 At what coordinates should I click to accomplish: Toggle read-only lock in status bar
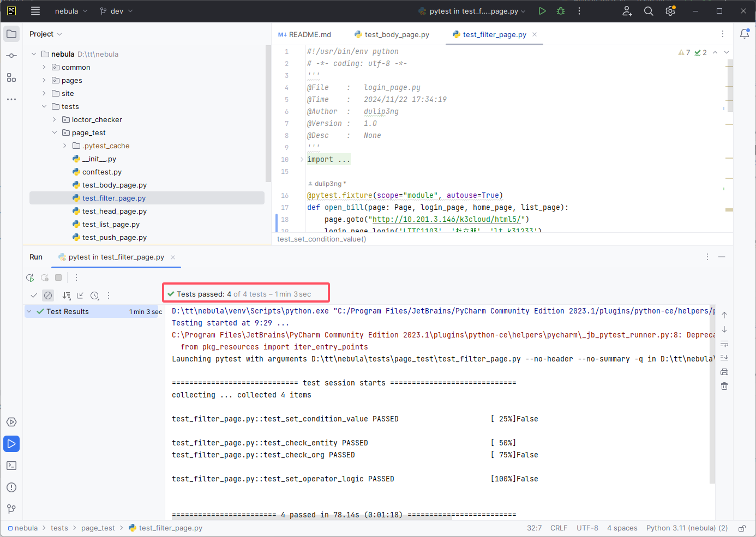[x=742, y=528]
